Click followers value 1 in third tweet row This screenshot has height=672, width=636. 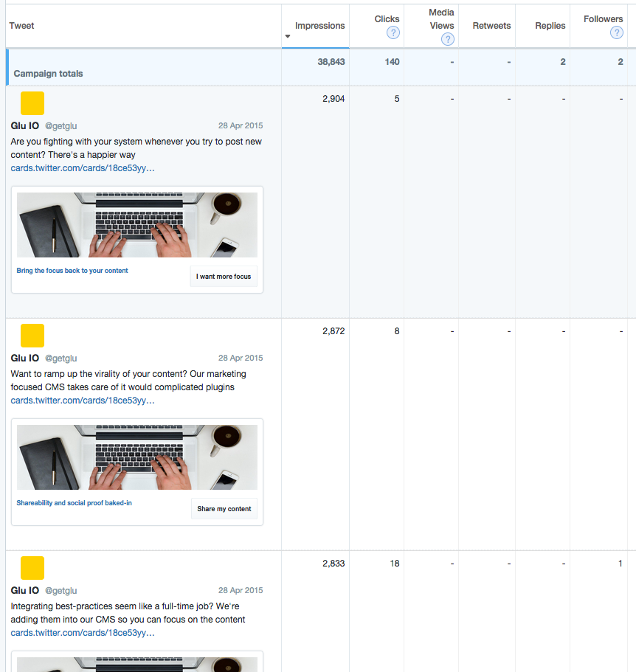[x=621, y=563]
